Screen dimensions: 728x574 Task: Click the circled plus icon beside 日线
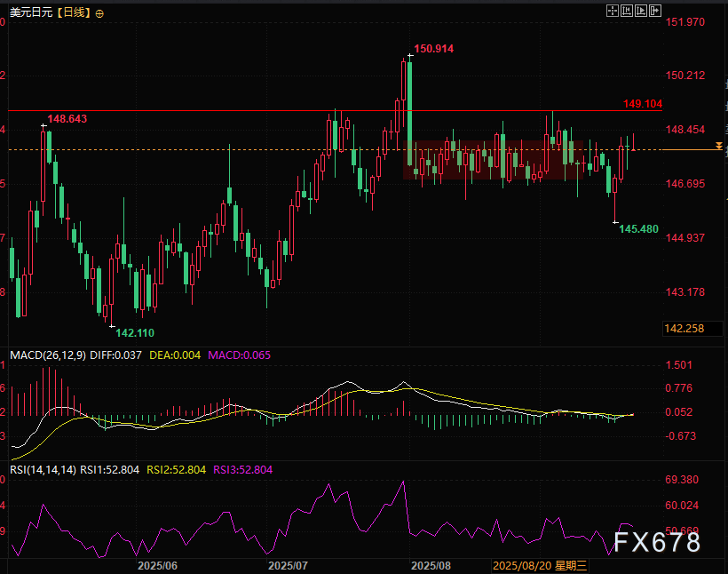coord(99,13)
